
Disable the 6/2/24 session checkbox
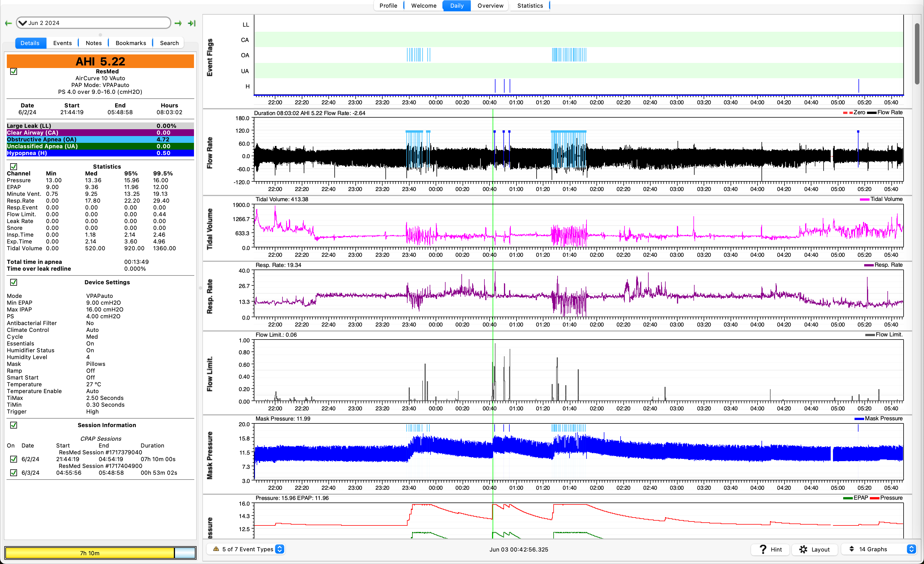pyautogui.click(x=14, y=459)
